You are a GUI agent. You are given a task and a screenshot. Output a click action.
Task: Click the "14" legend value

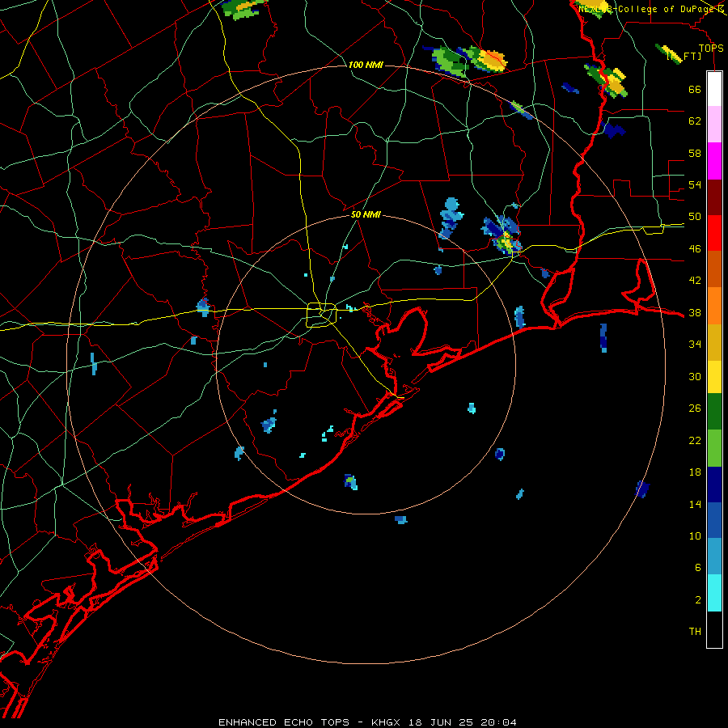click(x=695, y=504)
